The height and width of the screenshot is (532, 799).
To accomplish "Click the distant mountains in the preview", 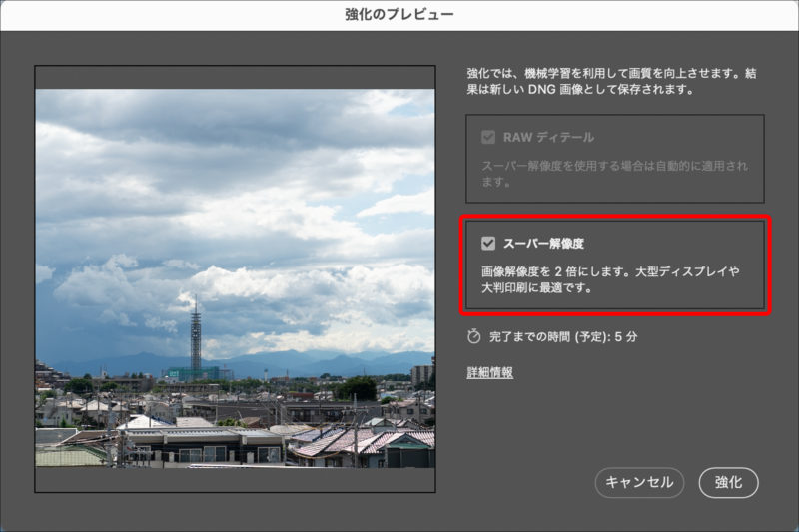I will coord(300,361).
